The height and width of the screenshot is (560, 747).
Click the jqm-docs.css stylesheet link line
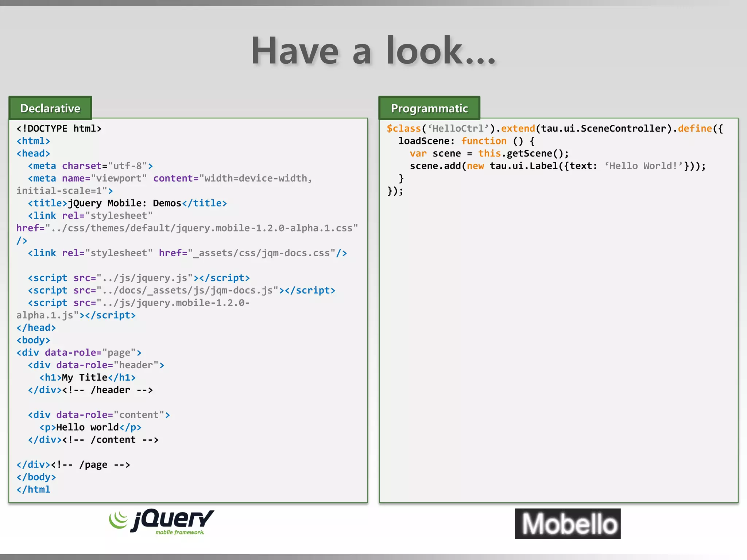click(x=187, y=253)
